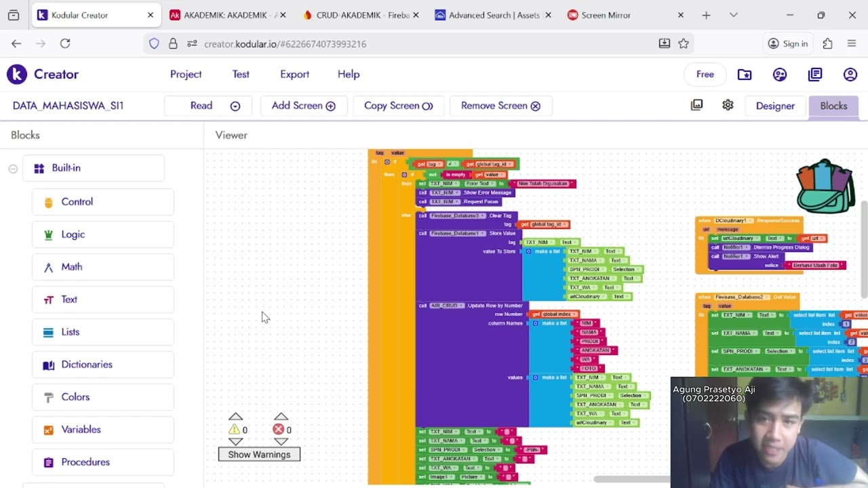Open screen settings gear icon
868x488 pixels.
tap(728, 105)
